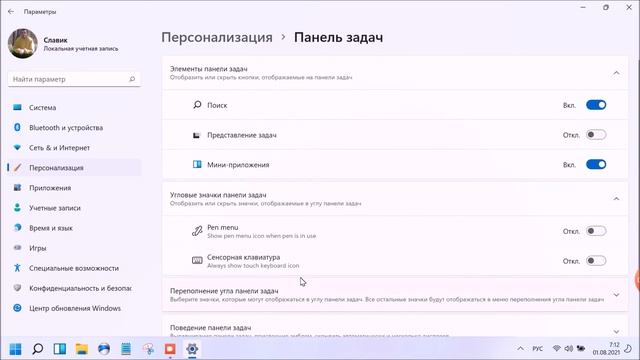Collapse the Элементы панели задач section
Image resolution: width=640 pixels, height=360 pixels.
(616, 73)
